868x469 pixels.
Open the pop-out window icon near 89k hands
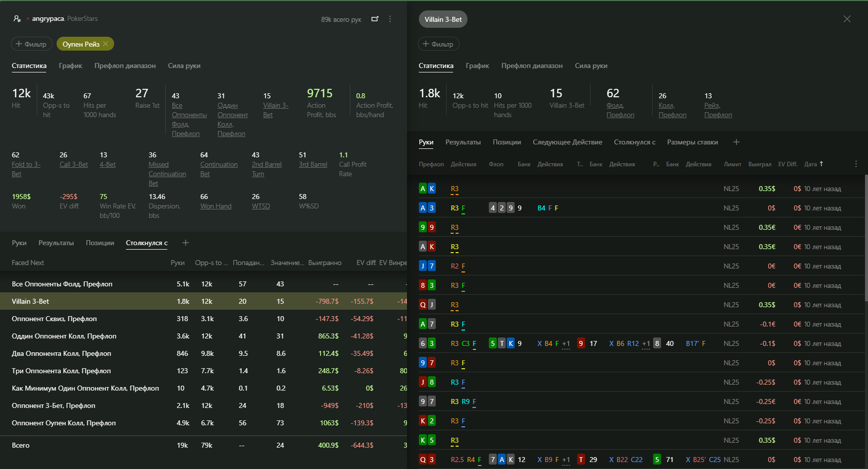click(375, 19)
